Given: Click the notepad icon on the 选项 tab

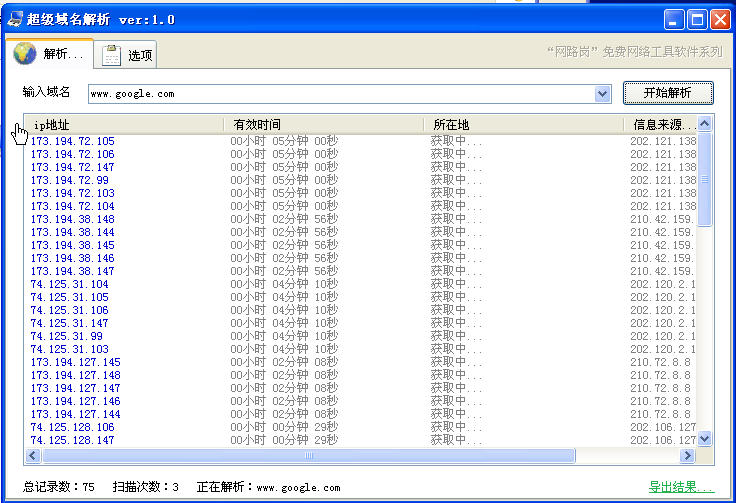Looking at the screenshot, I should click(112, 55).
